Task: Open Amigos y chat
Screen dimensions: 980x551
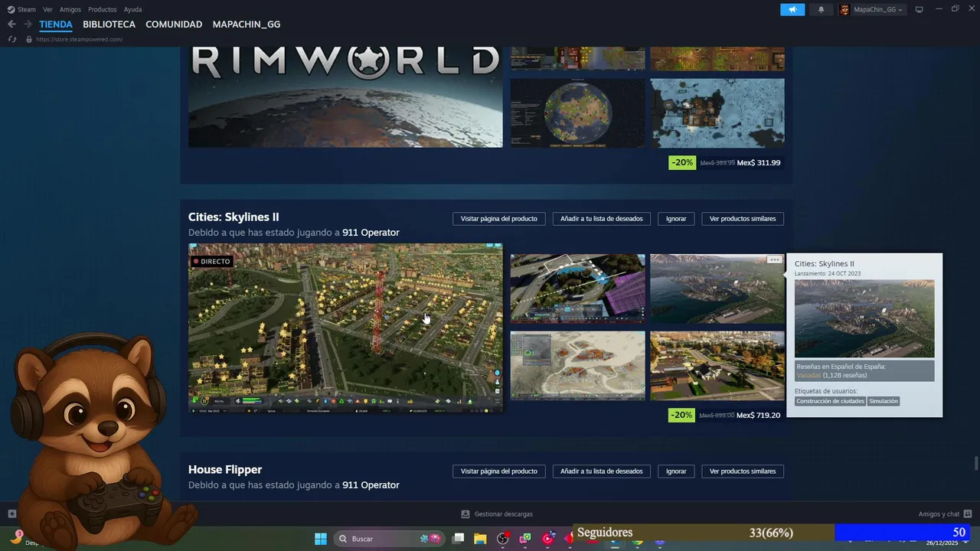Action: coord(945,514)
